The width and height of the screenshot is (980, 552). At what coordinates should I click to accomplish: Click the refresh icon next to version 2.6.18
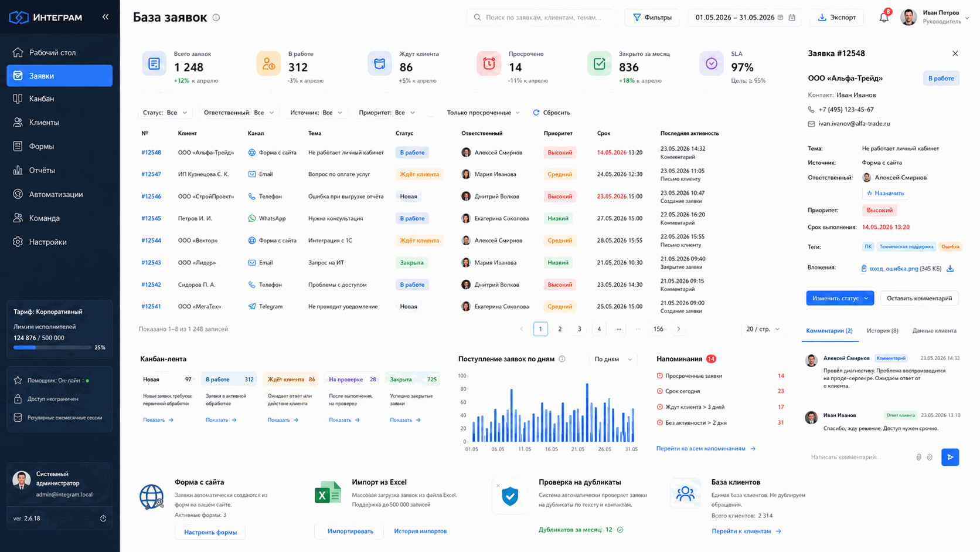[103, 519]
